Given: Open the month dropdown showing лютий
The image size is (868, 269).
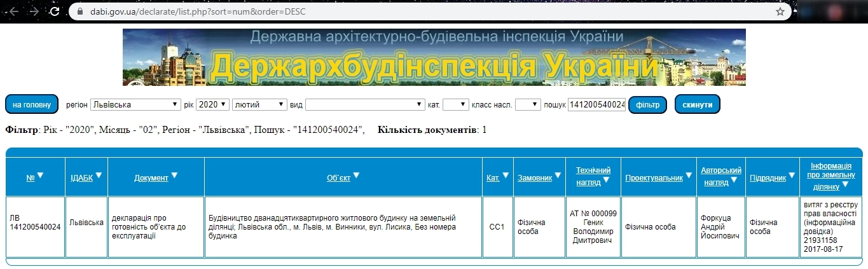Looking at the screenshot, I should coord(260,104).
